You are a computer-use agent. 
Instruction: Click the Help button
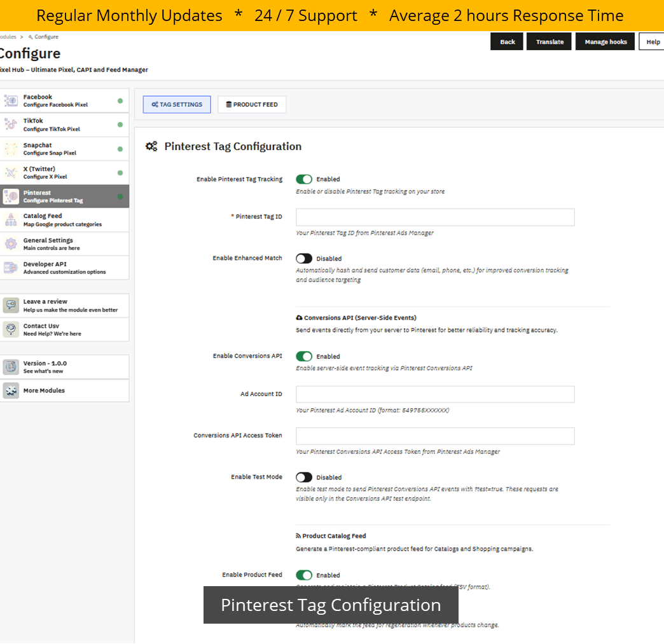tap(653, 41)
